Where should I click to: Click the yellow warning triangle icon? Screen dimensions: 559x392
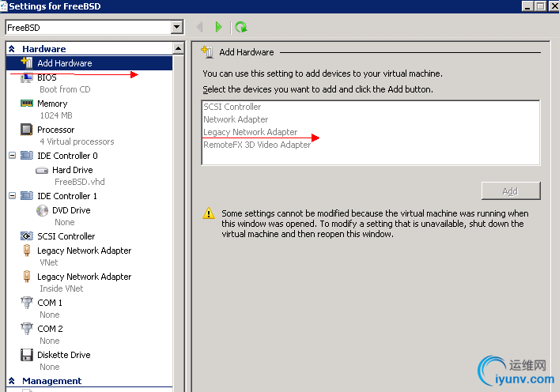coord(209,213)
